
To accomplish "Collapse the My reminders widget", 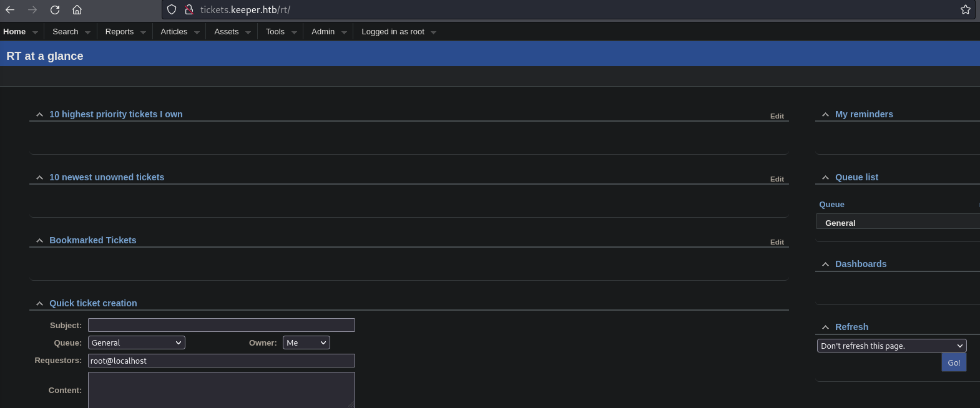I will [825, 115].
